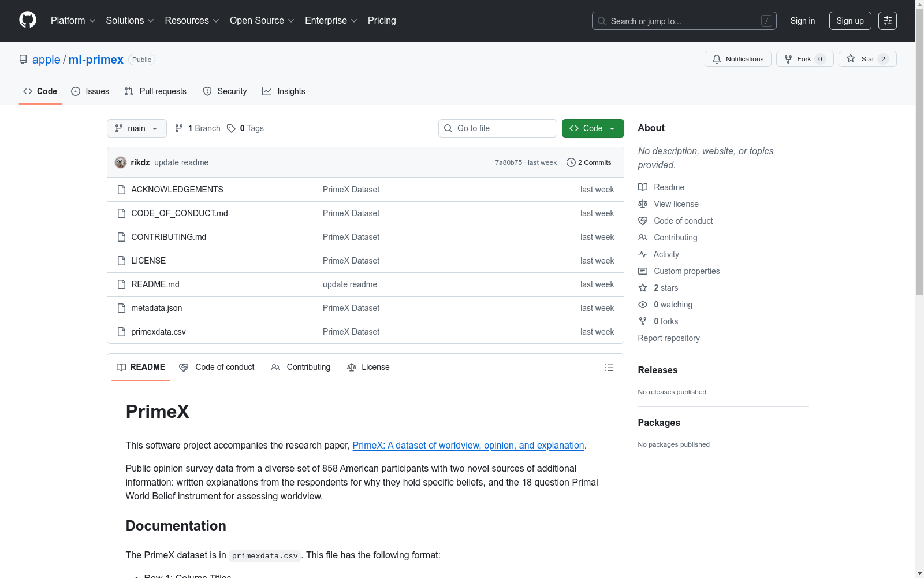Image resolution: width=924 pixels, height=578 pixels.
Task: Open the metadata.json file
Action: (157, 308)
